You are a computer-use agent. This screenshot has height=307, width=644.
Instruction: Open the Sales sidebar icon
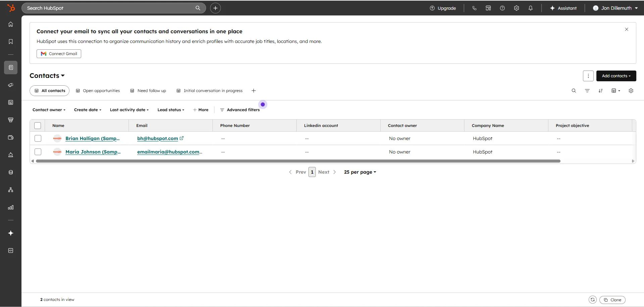coord(11,120)
